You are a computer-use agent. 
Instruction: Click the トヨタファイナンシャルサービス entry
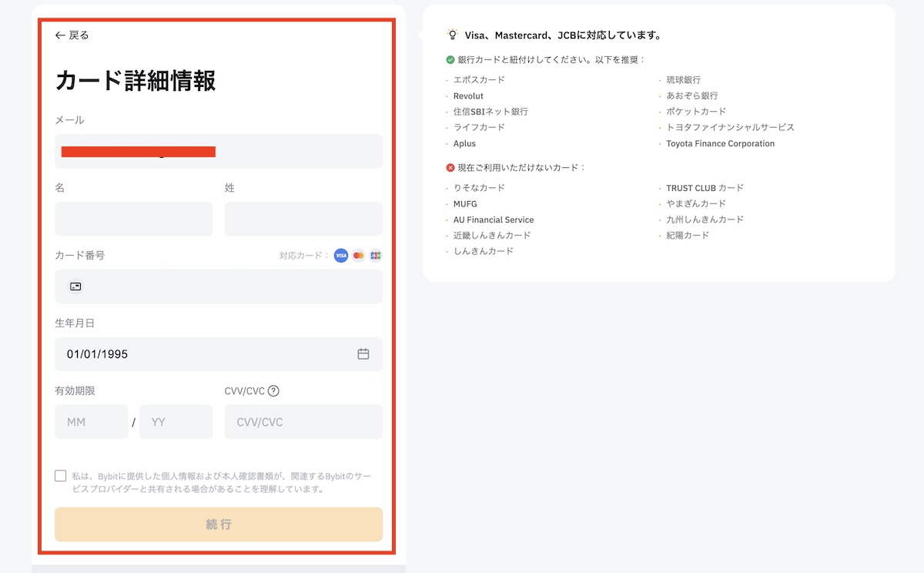(x=731, y=127)
